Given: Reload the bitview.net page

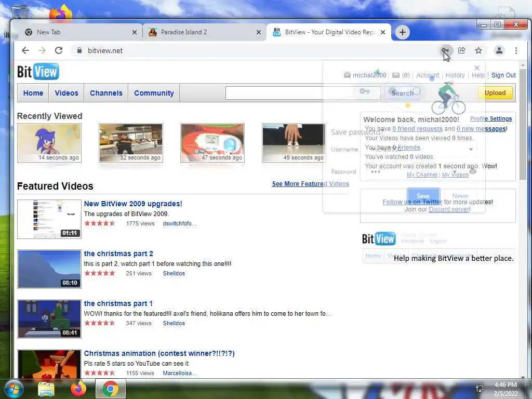Looking at the screenshot, I should 59,50.
